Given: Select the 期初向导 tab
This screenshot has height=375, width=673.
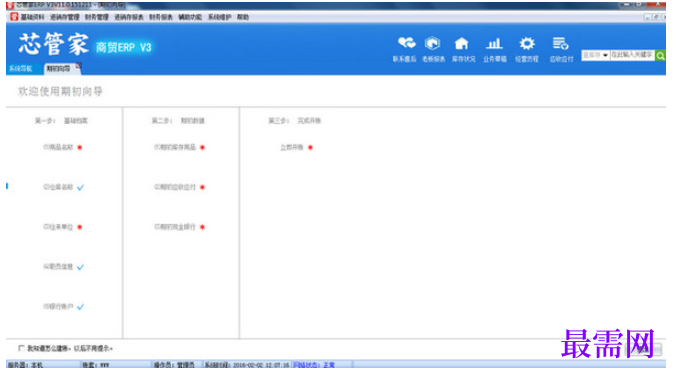Looking at the screenshot, I should point(58,69).
